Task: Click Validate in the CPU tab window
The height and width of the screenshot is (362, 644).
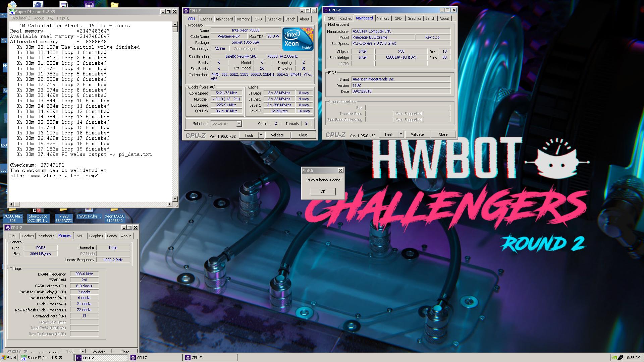Action: pyautogui.click(x=277, y=135)
